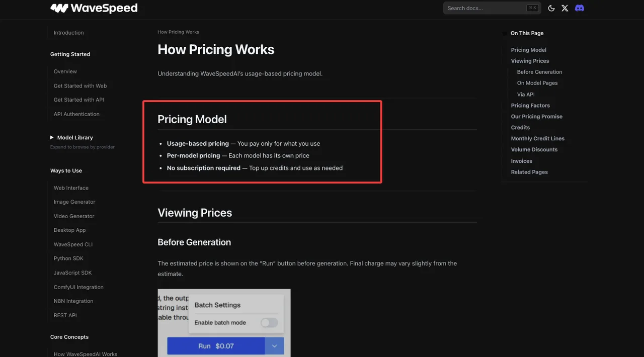The image size is (644, 357).
Task: Click inside the Search docs field
Action: coord(492,8)
